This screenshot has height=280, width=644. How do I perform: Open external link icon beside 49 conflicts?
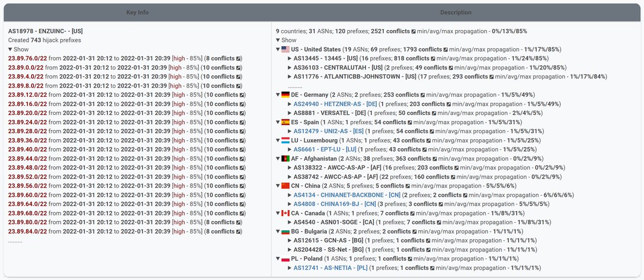pyautogui.click(x=451, y=68)
